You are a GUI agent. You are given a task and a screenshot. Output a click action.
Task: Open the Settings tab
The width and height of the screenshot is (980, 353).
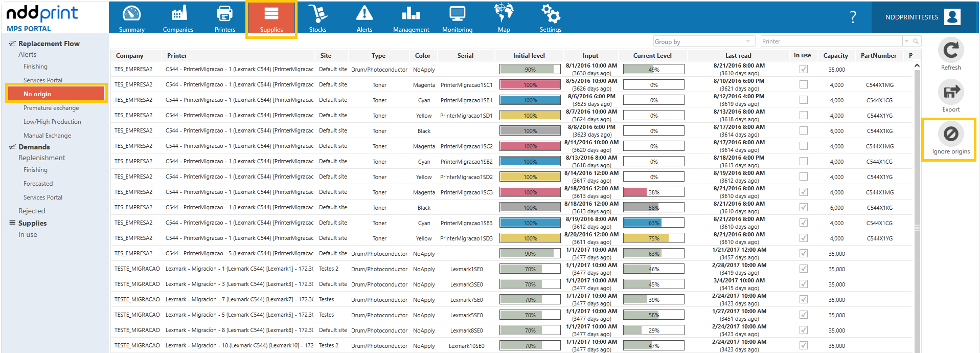pyautogui.click(x=551, y=17)
